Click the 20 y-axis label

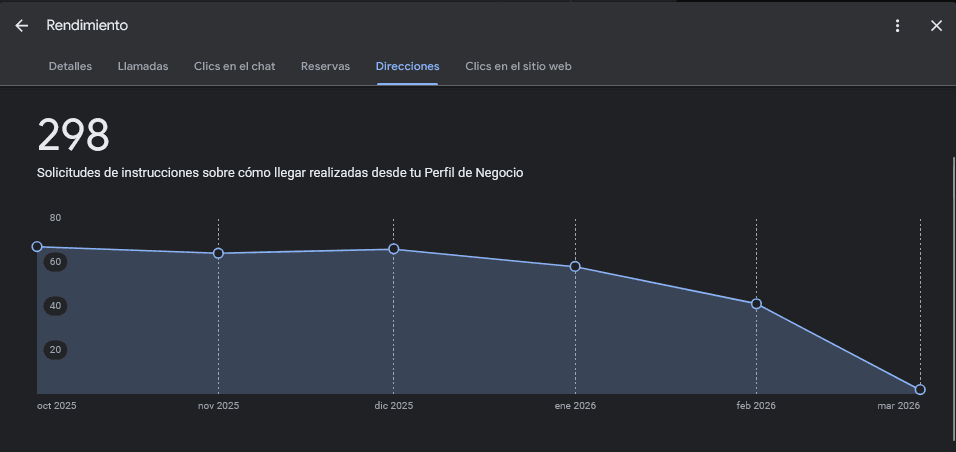pos(55,350)
